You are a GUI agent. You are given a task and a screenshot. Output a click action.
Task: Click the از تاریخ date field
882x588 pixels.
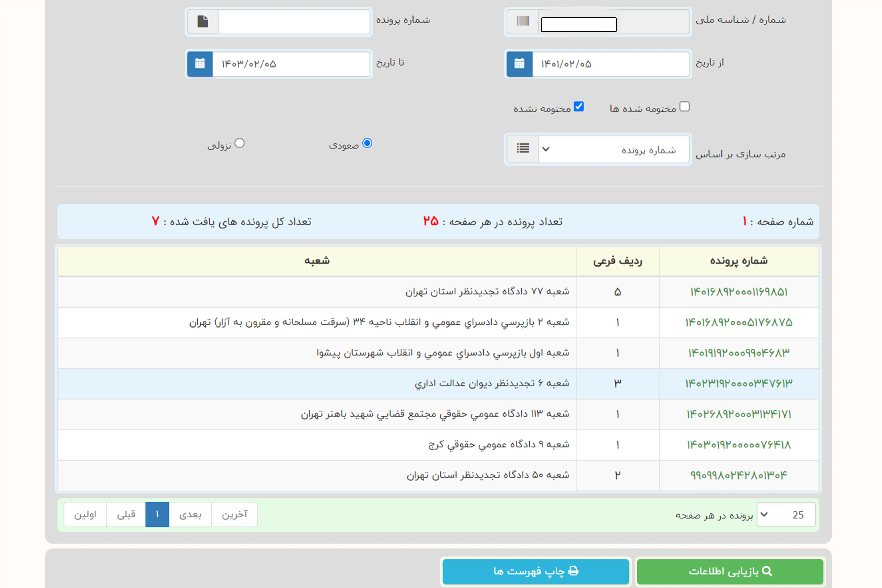point(611,64)
